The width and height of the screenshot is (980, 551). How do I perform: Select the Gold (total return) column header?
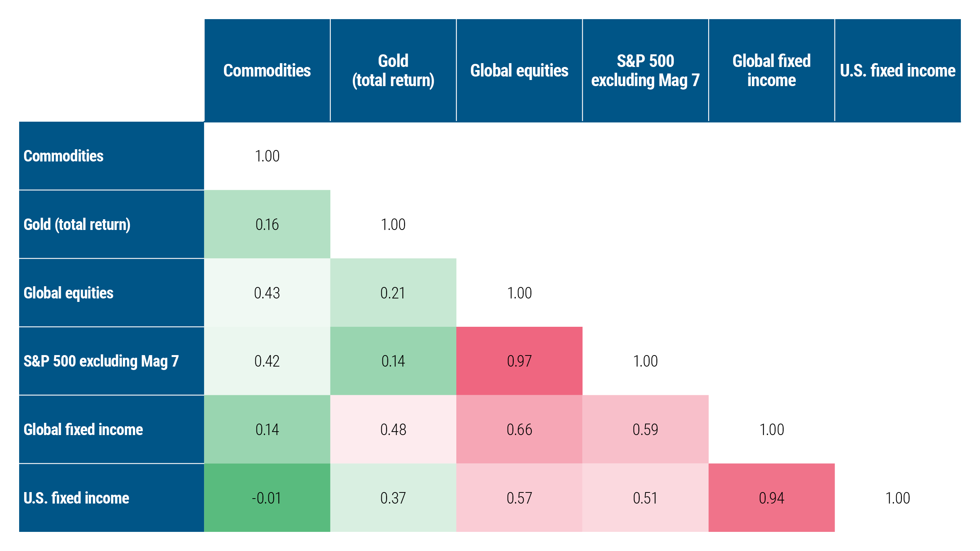pos(393,70)
